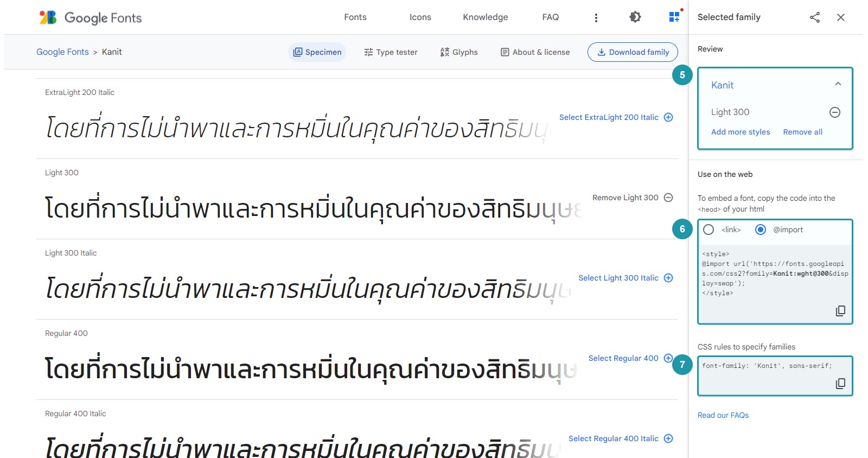
Task: Add Regular 400 Italic with plus icon
Action: 668,438
